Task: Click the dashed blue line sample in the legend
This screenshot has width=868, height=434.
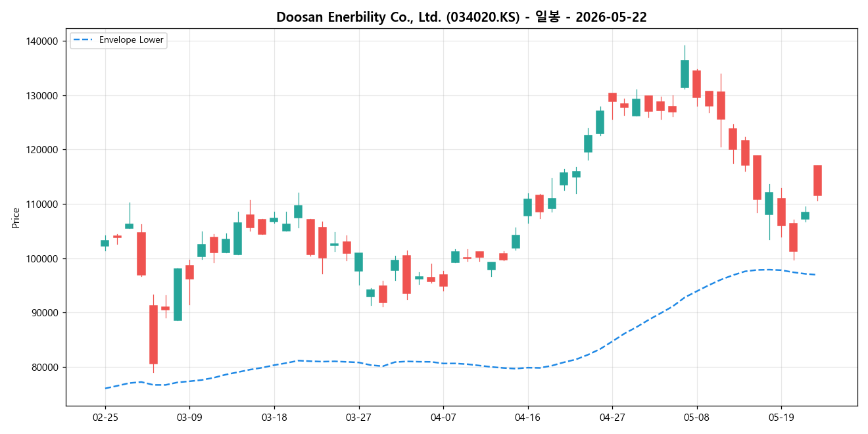Action: [84, 40]
